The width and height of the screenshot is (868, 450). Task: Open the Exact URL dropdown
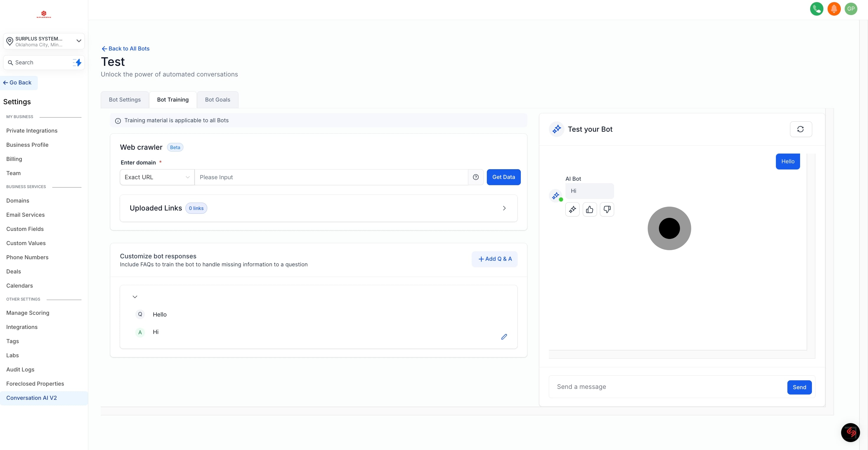tap(157, 177)
